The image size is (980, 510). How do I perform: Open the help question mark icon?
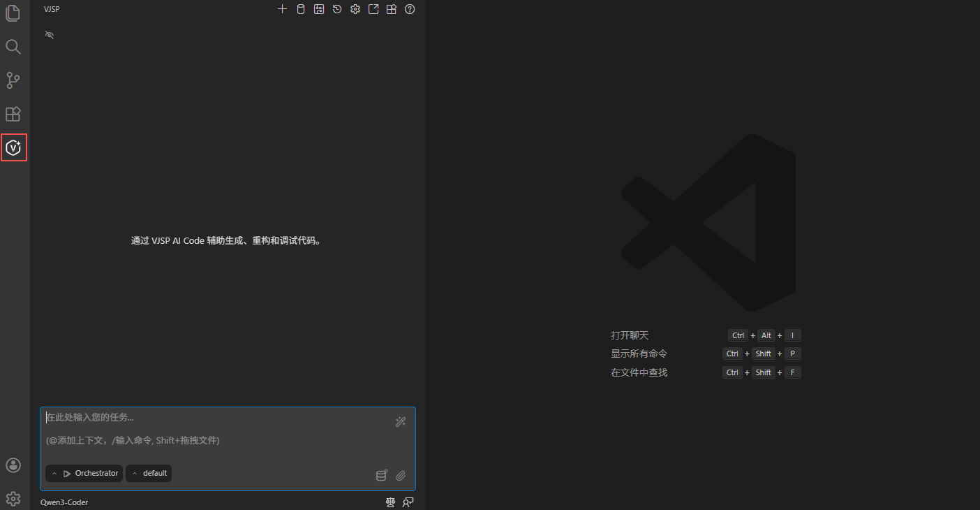click(410, 9)
